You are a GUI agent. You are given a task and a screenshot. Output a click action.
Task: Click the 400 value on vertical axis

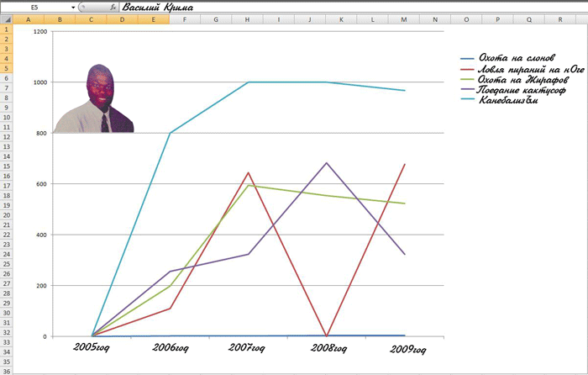coord(42,235)
